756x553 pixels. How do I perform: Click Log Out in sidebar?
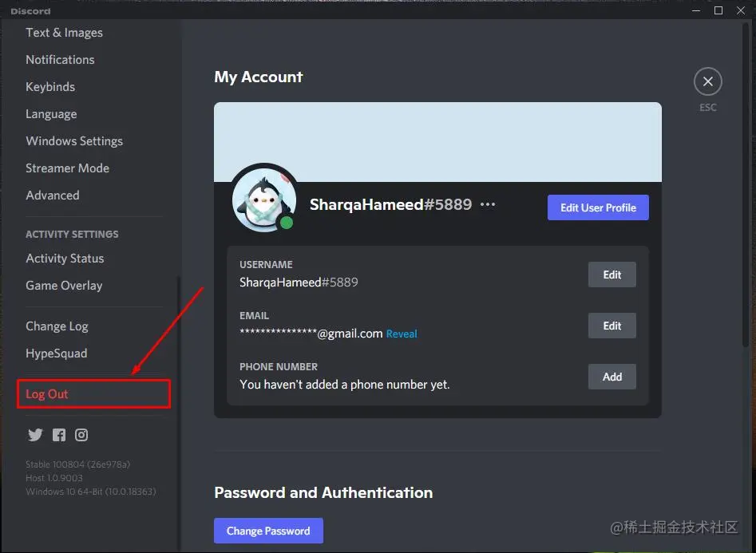(93, 394)
